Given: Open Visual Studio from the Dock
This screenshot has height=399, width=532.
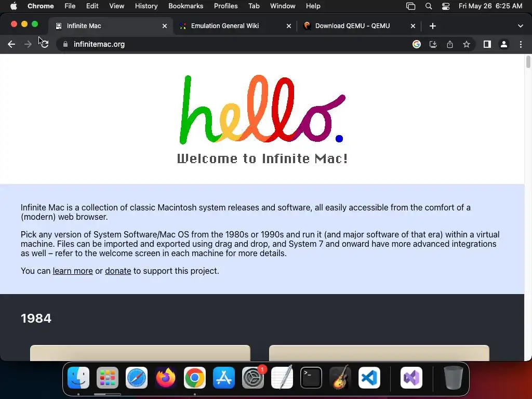Looking at the screenshot, I should pyautogui.click(x=411, y=378).
